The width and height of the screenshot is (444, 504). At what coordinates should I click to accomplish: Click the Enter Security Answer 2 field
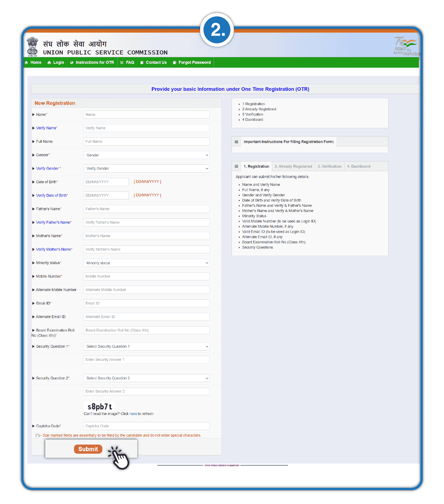pos(147,391)
